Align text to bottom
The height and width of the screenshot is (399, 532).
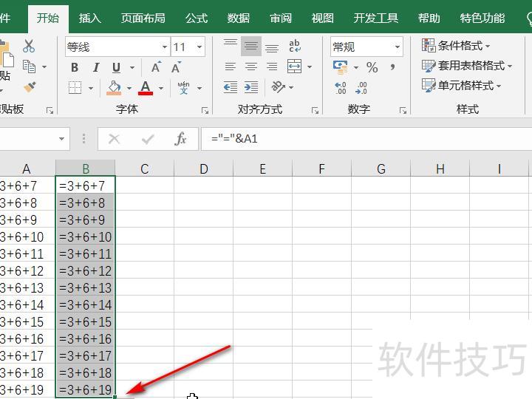click(272, 47)
